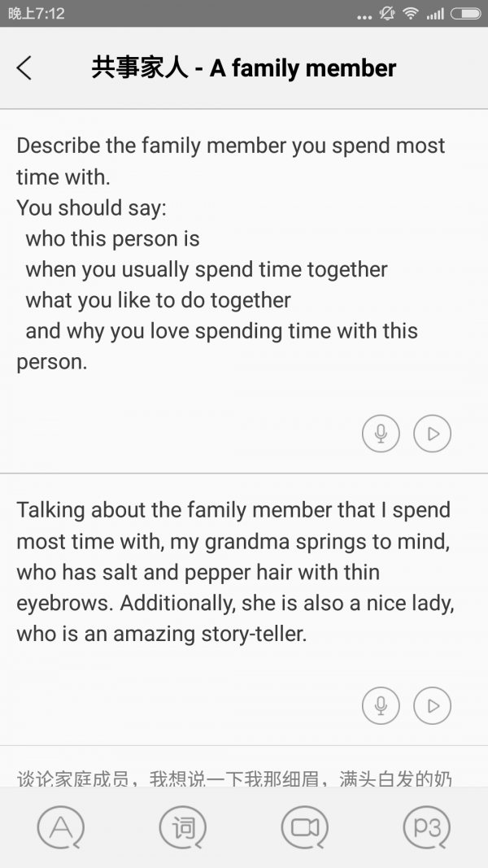Tap the silent mode icon in status bar
Viewport: 488px width, 868px height.
pos(386,14)
